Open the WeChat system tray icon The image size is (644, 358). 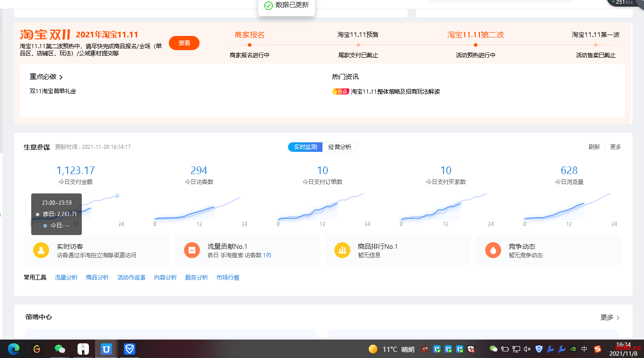(493, 349)
